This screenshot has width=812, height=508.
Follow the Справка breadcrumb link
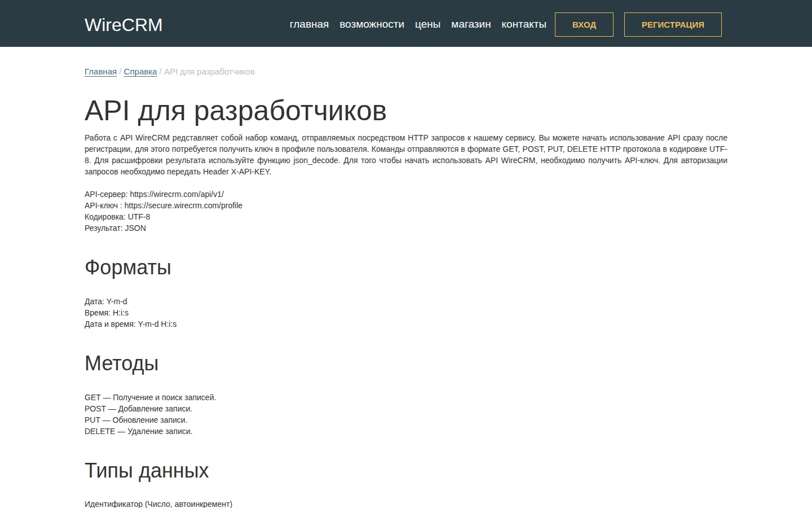tap(140, 72)
